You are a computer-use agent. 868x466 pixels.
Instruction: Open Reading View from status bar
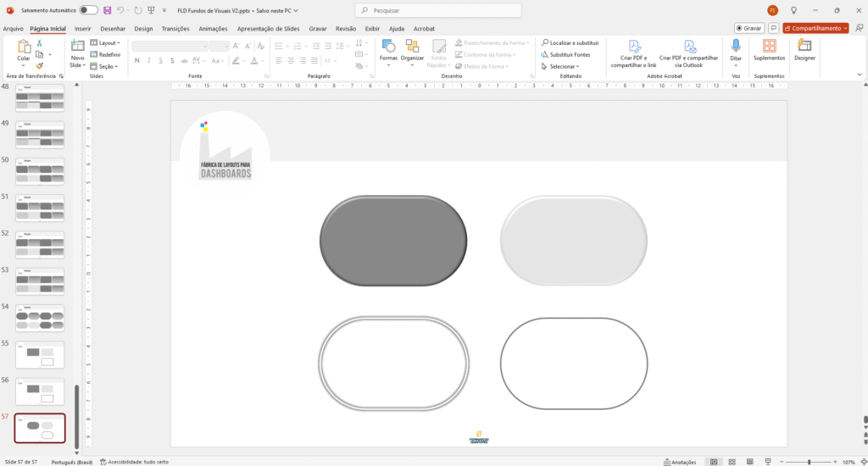(749, 462)
